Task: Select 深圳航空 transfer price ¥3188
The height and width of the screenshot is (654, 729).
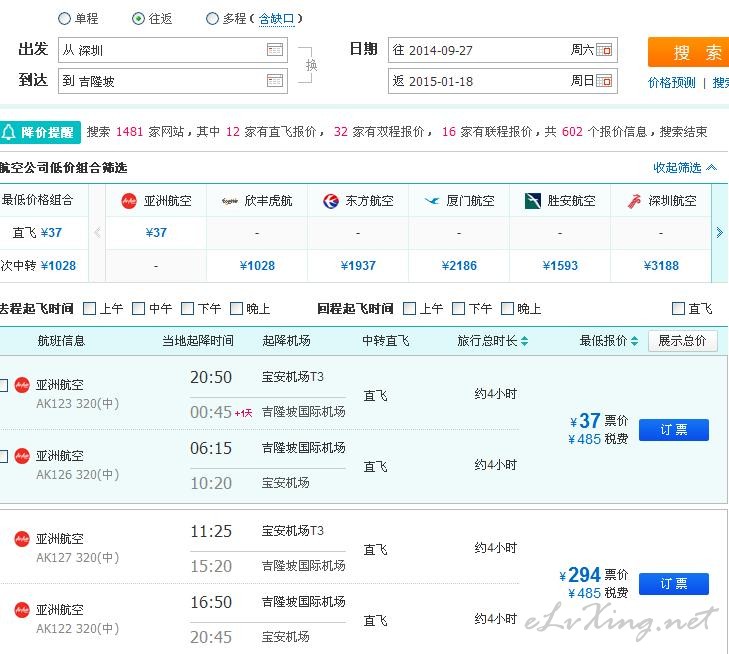Action: pyautogui.click(x=661, y=265)
